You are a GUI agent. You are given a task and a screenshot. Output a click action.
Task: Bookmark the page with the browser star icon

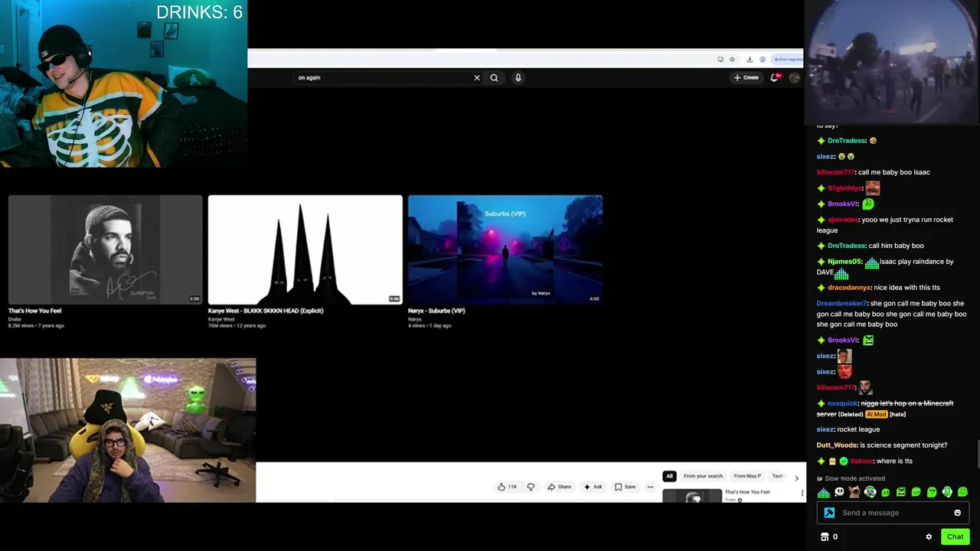(x=732, y=59)
